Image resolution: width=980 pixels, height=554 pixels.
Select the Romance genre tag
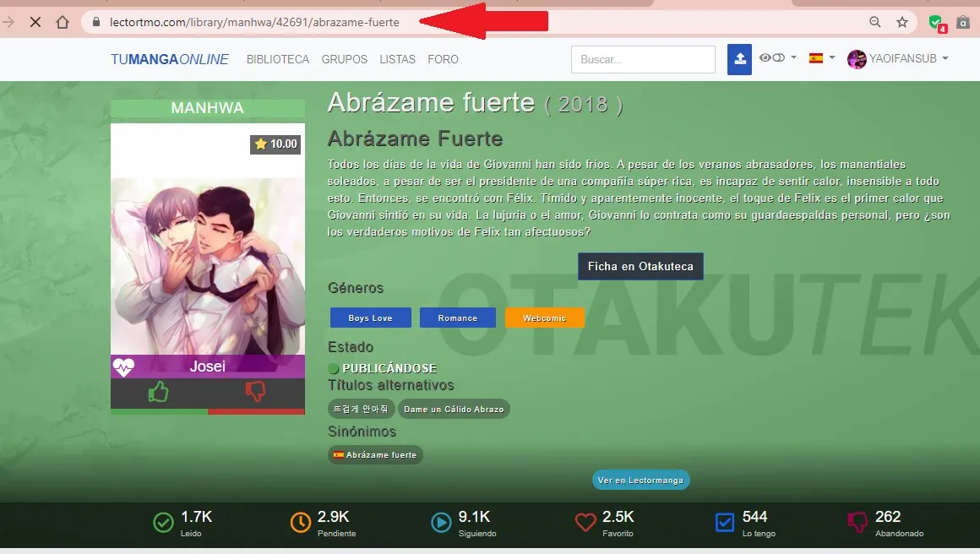[458, 318]
